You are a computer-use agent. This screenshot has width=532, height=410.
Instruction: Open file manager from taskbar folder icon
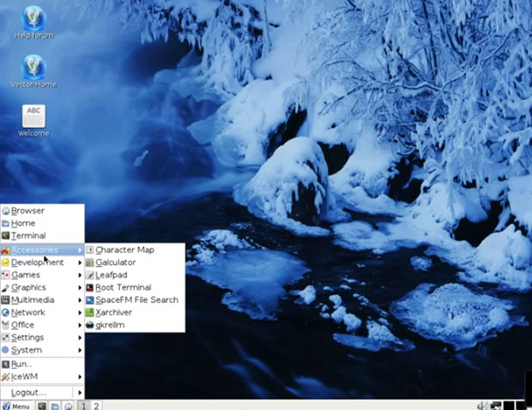tap(55, 406)
